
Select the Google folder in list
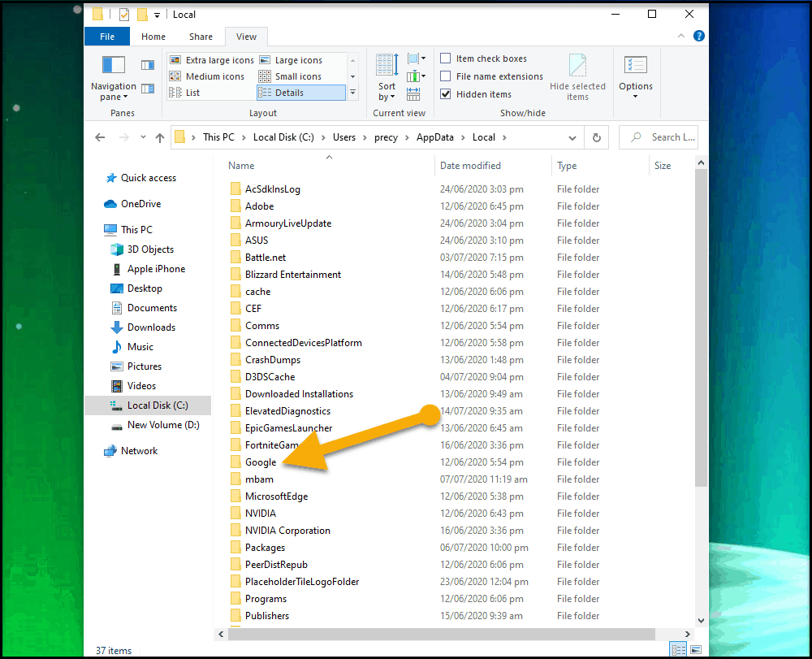(261, 462)
